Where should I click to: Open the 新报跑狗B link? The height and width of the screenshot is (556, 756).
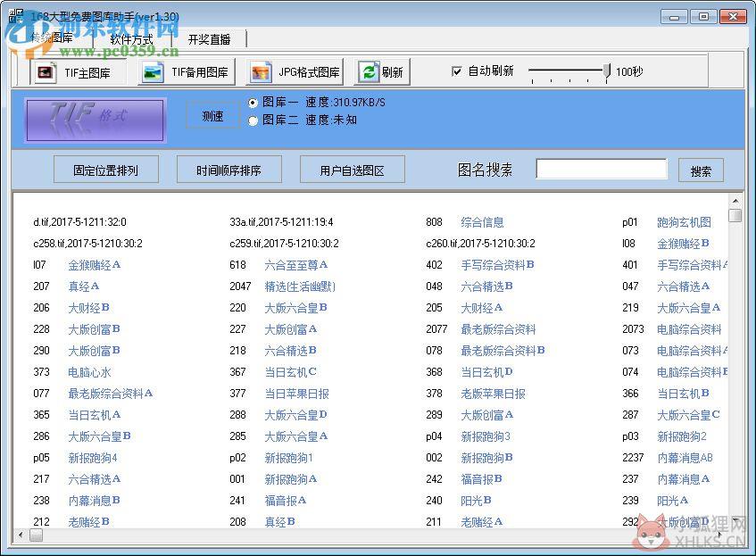click(x=487, y=458)
